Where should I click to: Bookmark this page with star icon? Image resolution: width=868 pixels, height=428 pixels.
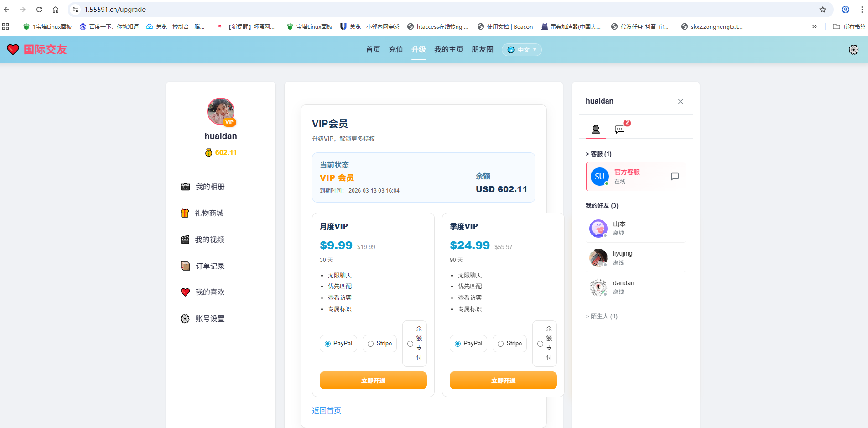pyautogui.click(x=822, y=10)
